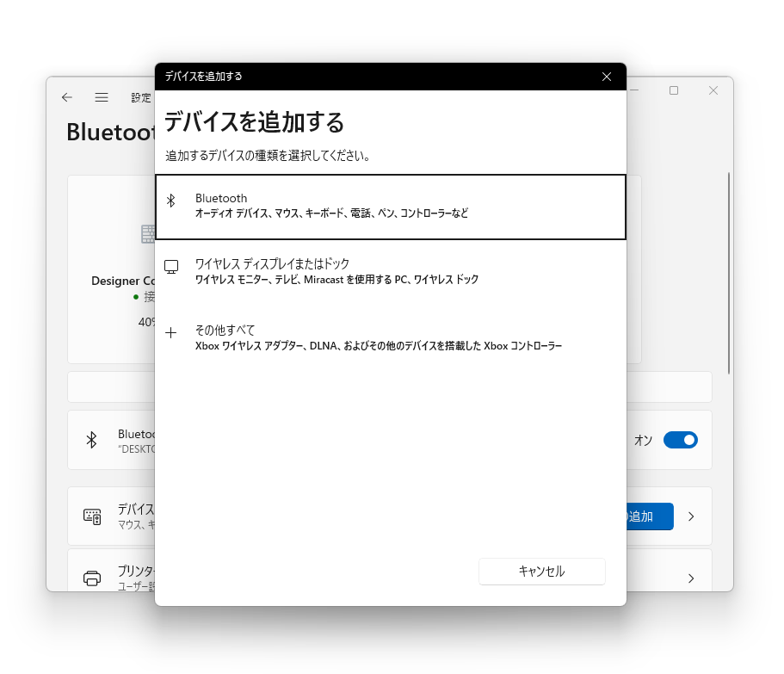The width and height of the screenshot is (784, 674).
Task: Expand the デバイス row with its chevron
Action: (x=691, y=516)
